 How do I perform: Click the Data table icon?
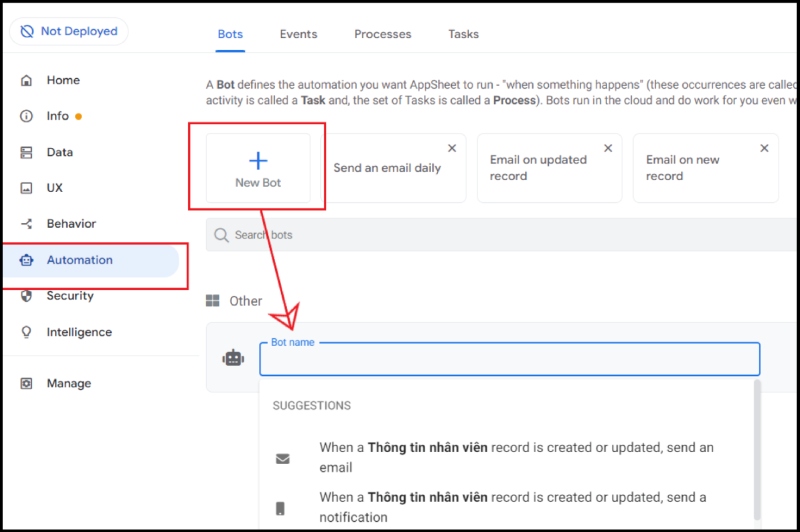click(26, 153)
